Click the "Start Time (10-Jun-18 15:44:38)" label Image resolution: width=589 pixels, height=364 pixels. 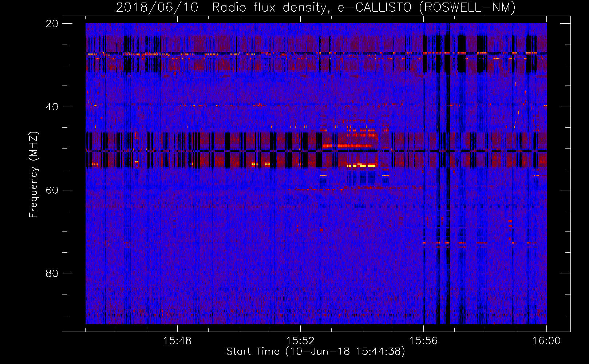[316, 352]
